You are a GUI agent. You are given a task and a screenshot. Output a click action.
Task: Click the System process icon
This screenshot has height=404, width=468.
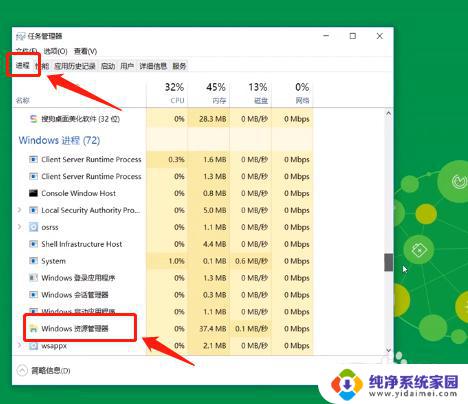point(33,261)
